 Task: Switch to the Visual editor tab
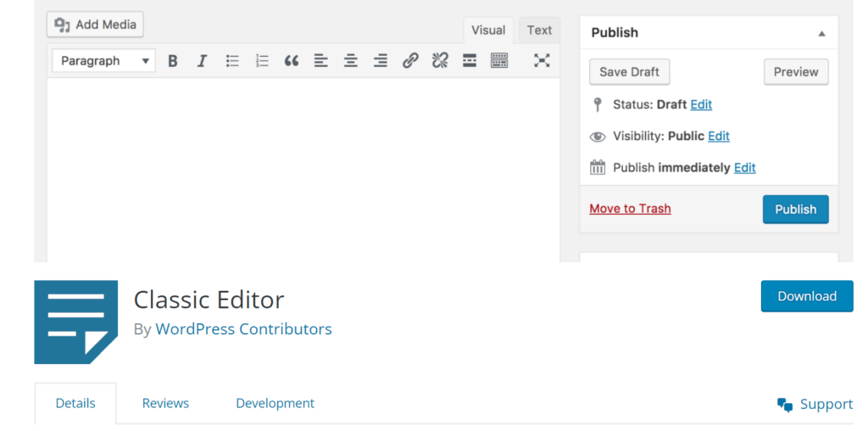click(x=488, y=31)
